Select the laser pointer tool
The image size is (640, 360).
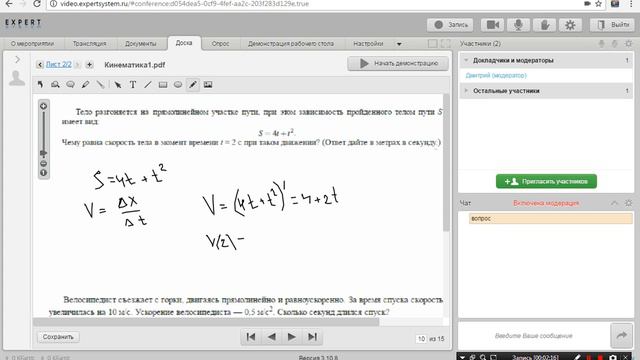click(x=100, y=84)
